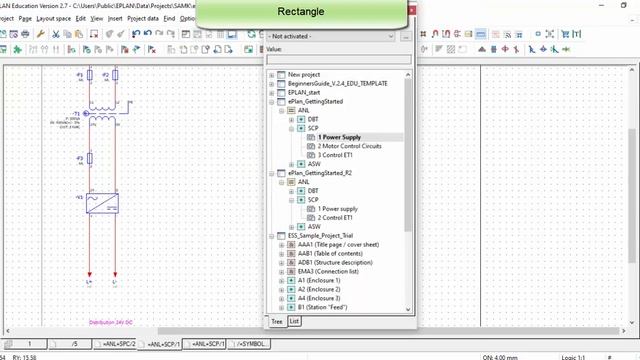Expand the EPLAN_start project node

[271, 93]
